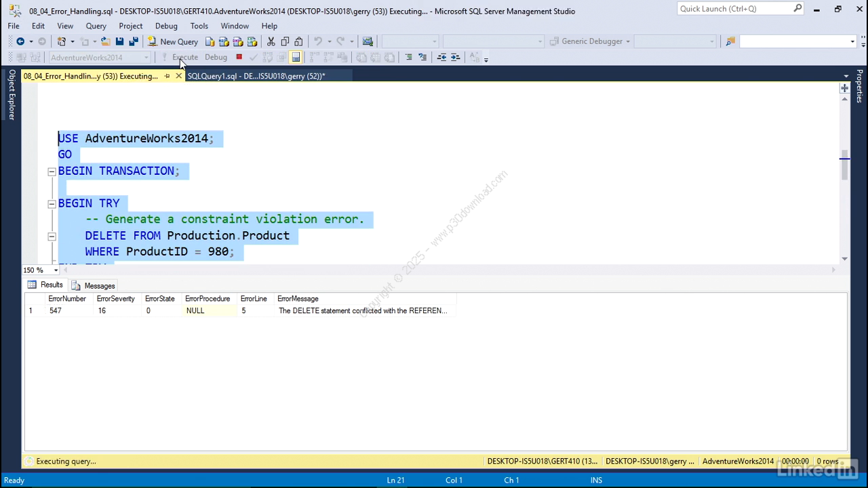The height and width of the screenshot is (488, 868).
Task: Open the 150 % zoom dropdown
Action: (56, 270)
